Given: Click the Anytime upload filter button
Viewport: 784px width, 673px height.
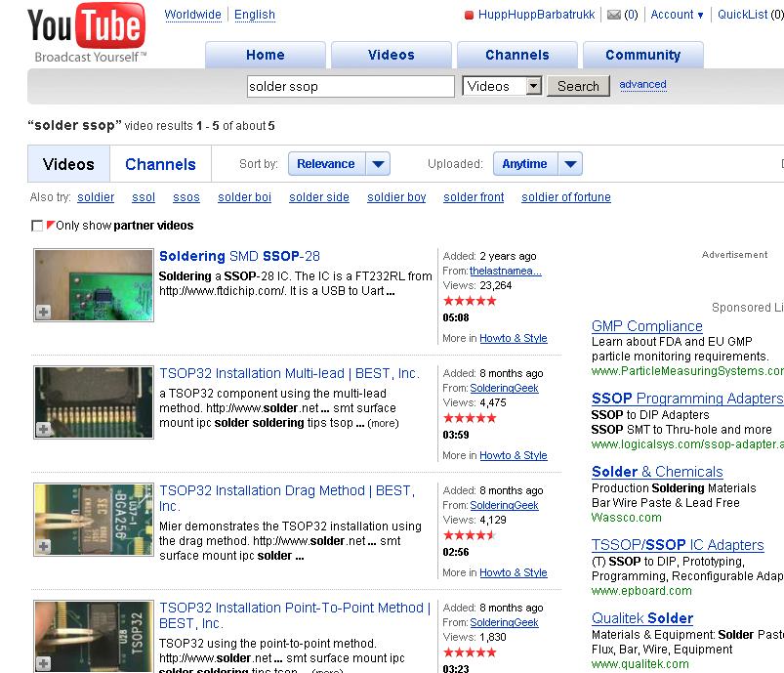Looking at the screenshot, I should [525, 164].
